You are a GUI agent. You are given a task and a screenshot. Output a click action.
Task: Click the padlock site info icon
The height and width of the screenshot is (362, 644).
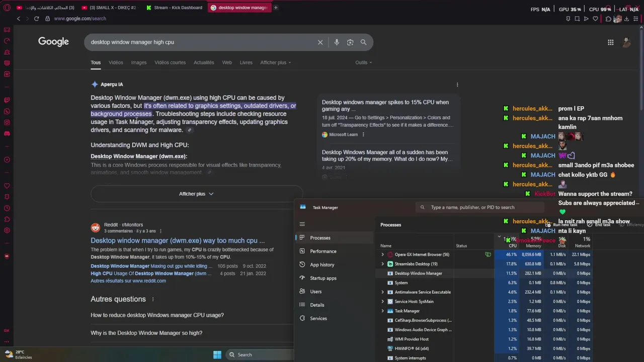click(x=48, y=19)
